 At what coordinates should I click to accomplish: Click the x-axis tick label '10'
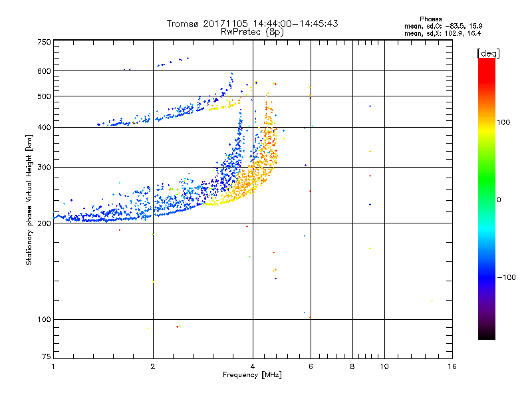(384, 366)
